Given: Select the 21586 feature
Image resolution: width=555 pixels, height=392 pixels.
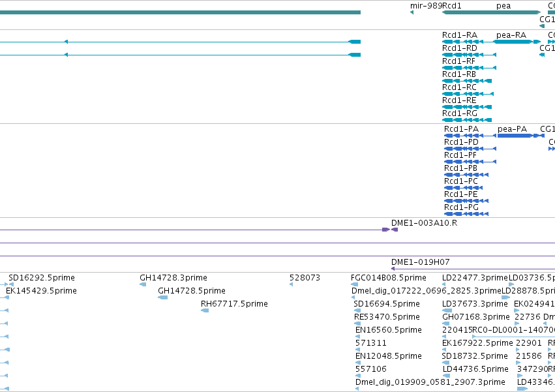Looking at the screenshot, I should pos(518,363).
